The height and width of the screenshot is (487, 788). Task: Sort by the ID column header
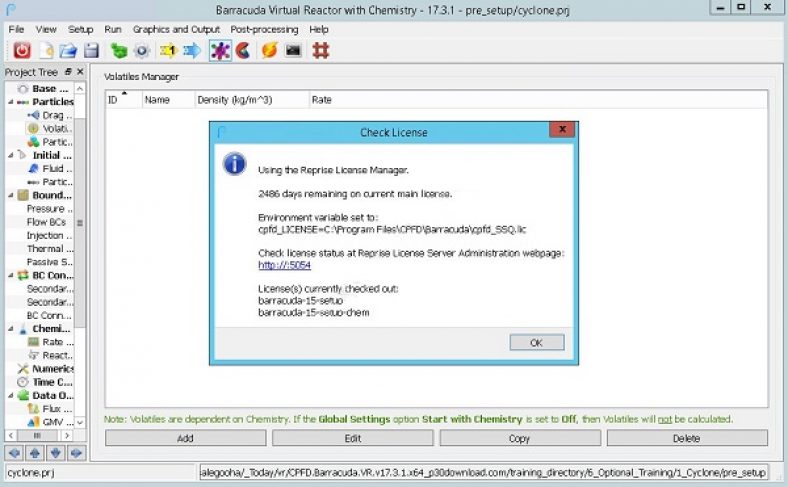124,100
